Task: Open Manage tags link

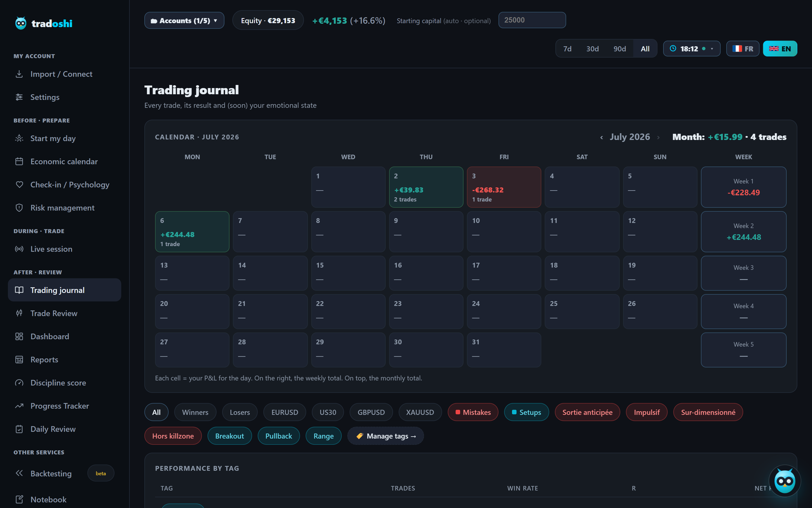Action: point(385,436)
